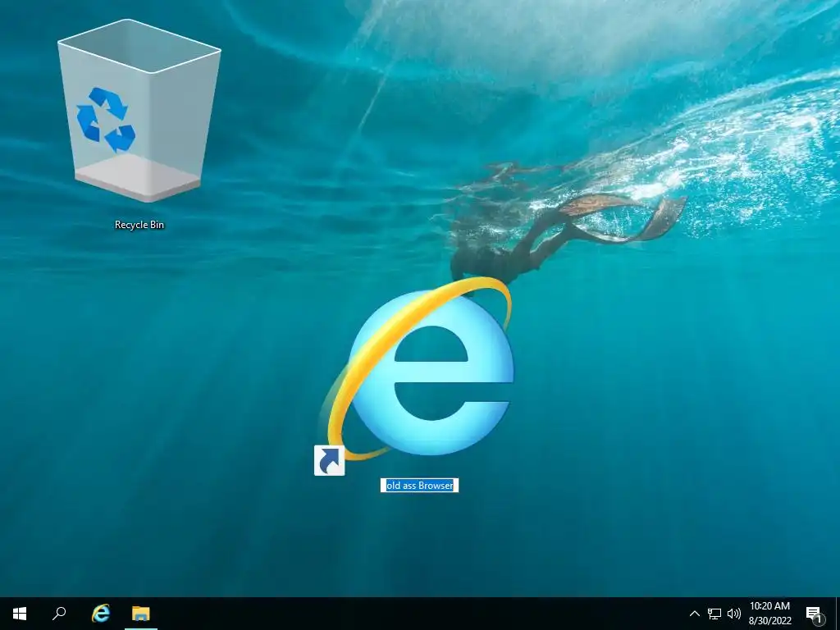This screenshot has height=630, width=840.
Task: Show hidden tray icons chevron
Action: tap(694, 614)
